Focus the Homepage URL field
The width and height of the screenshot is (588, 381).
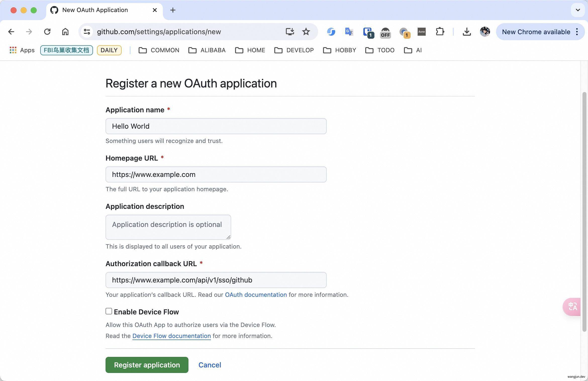coord(216,174)
